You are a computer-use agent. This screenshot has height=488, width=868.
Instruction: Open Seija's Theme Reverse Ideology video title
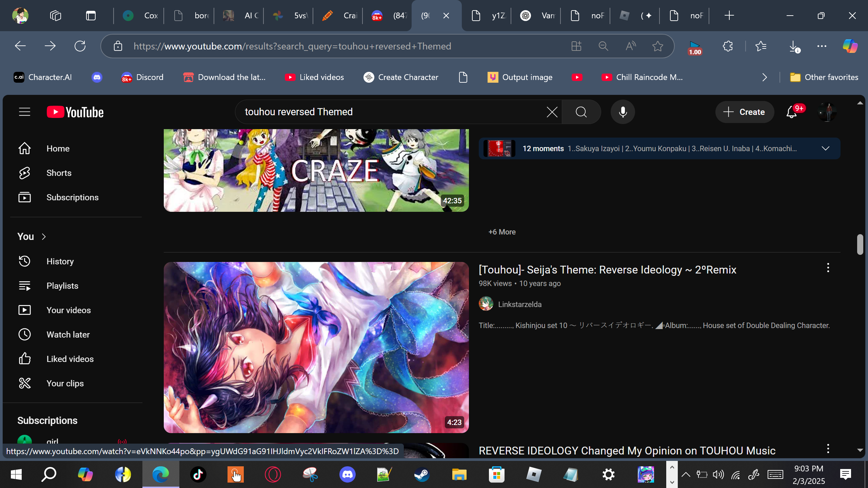[x=607, y=270]
